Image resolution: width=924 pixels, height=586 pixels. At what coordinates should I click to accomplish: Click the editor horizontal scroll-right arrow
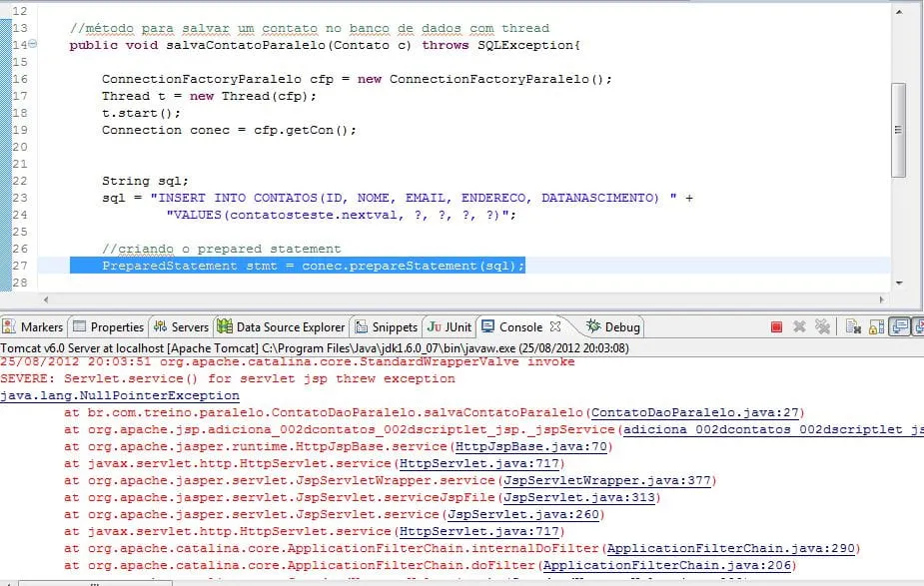(x=882, y=299)
